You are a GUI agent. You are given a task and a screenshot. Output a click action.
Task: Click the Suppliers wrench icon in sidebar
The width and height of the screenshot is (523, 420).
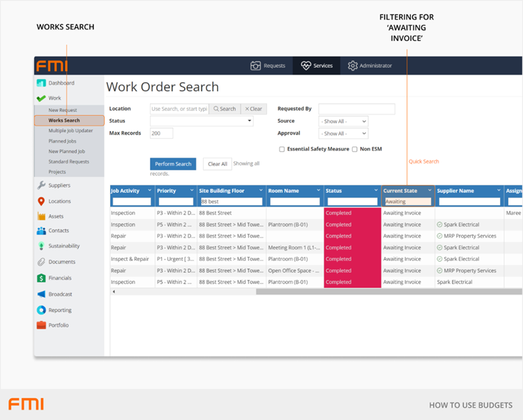41,186
